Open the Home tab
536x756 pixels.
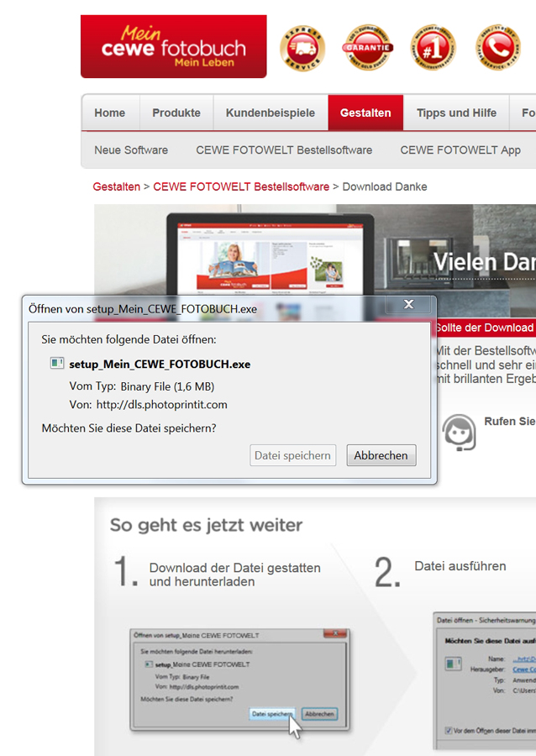pos(110,113)
